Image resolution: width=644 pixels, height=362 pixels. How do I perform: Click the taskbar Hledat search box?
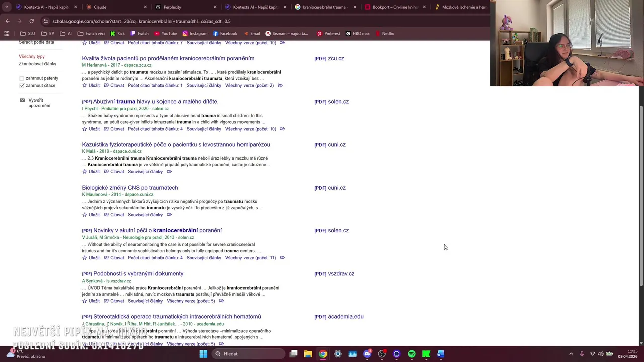[248, 354]
